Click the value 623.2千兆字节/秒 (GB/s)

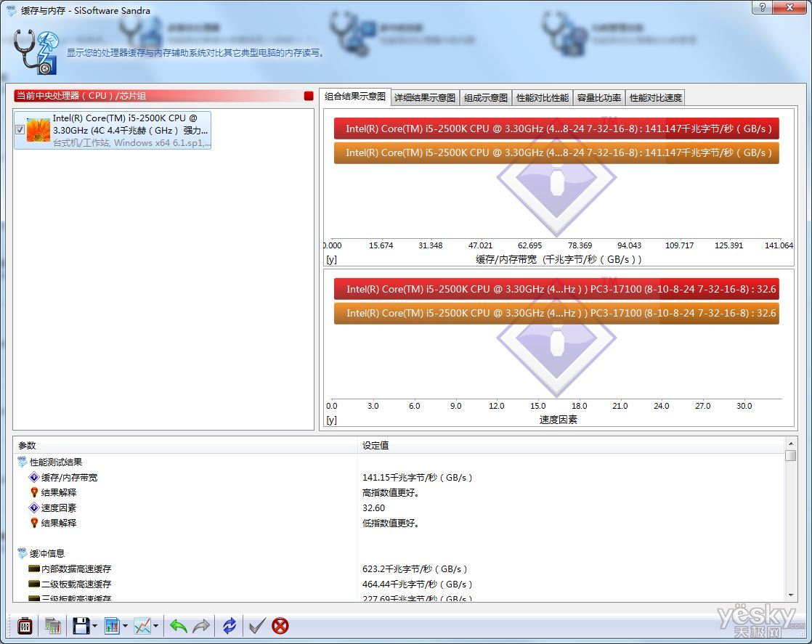tap(415, 569)
